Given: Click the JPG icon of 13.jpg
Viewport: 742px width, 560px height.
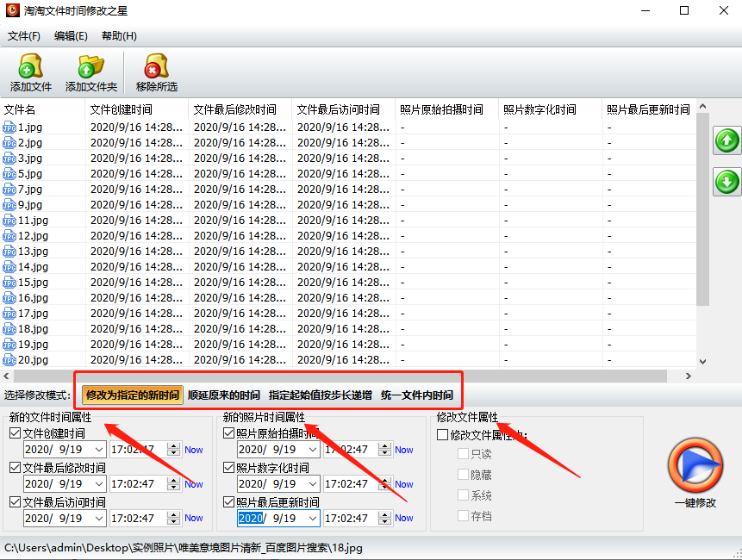Looking at the screenshot, I should tap(9, 252).
